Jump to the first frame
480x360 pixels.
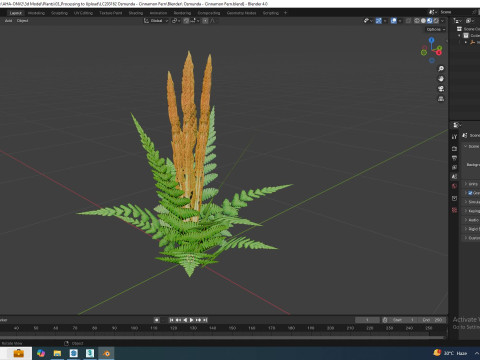(x=171, y=320)
